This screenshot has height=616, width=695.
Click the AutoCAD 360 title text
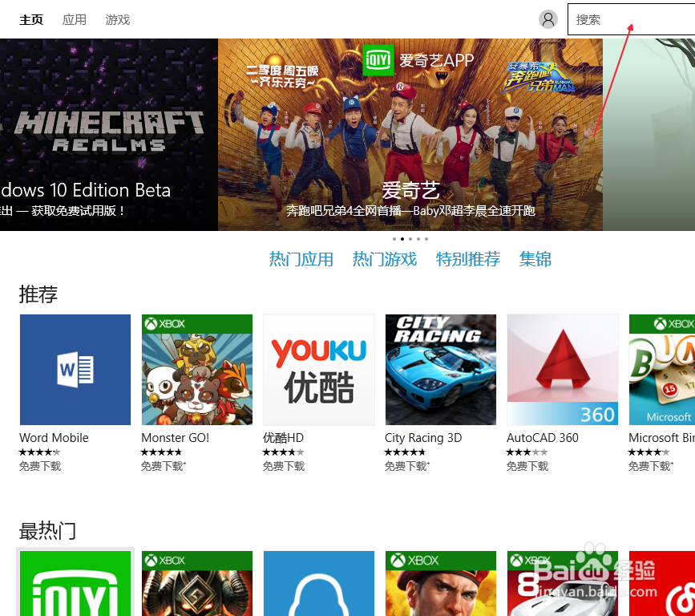point(543,438)
